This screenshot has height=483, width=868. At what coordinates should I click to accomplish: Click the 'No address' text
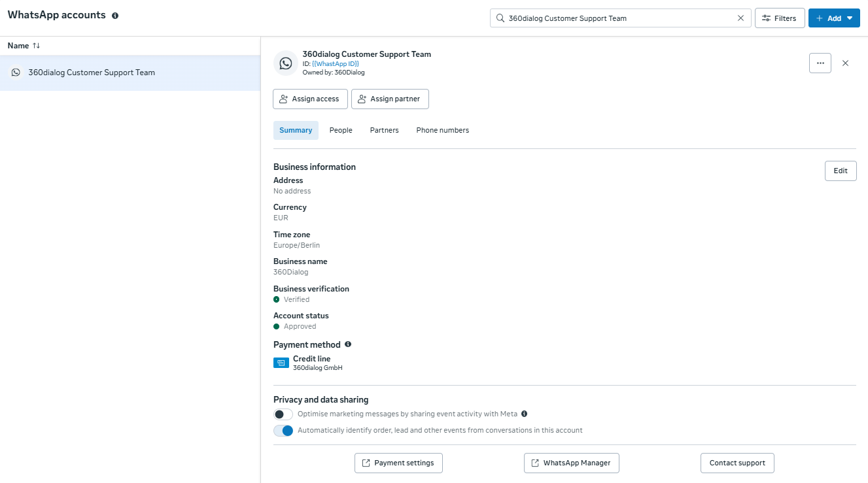(292, 191)
